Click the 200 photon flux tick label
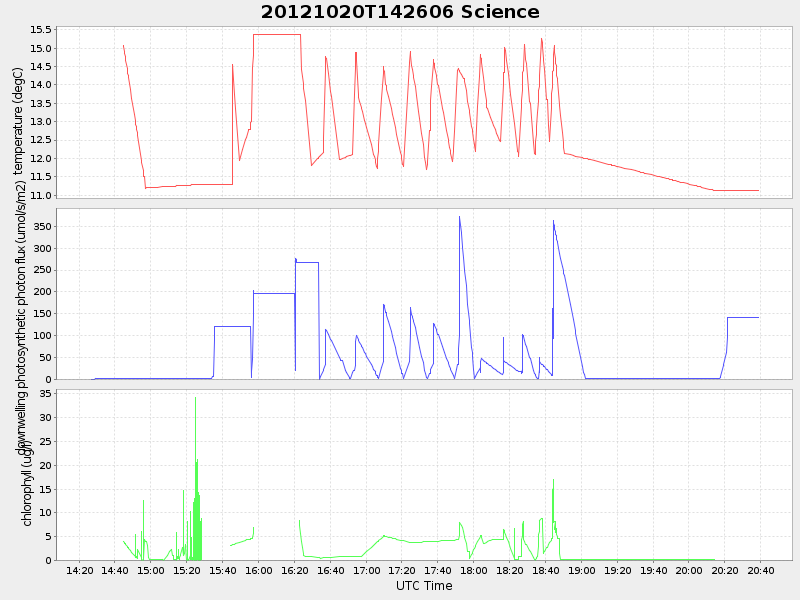Image resolution: width=800 pixels, height=600 pixels. coord(43,292)
